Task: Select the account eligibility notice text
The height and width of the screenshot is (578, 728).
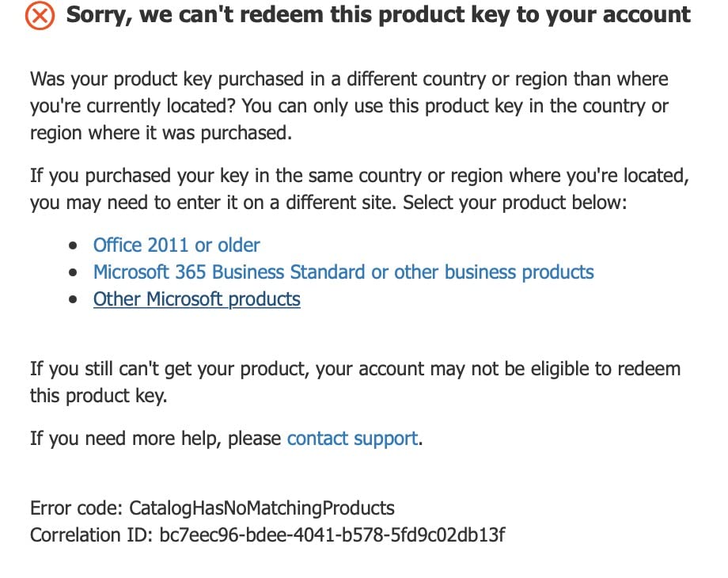Action: pos(355,382)
